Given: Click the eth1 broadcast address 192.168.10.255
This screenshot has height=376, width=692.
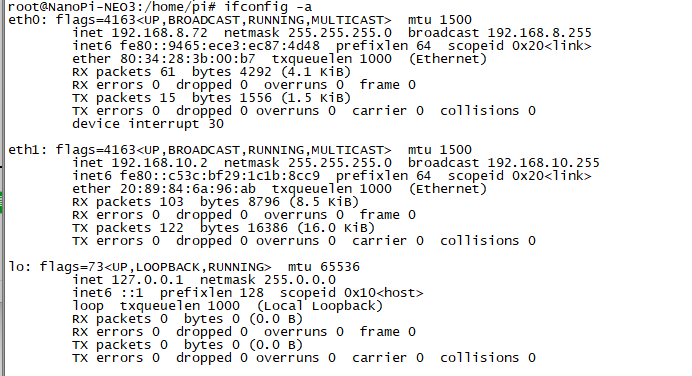Looking at the screenshot, I should click(543, 163).
